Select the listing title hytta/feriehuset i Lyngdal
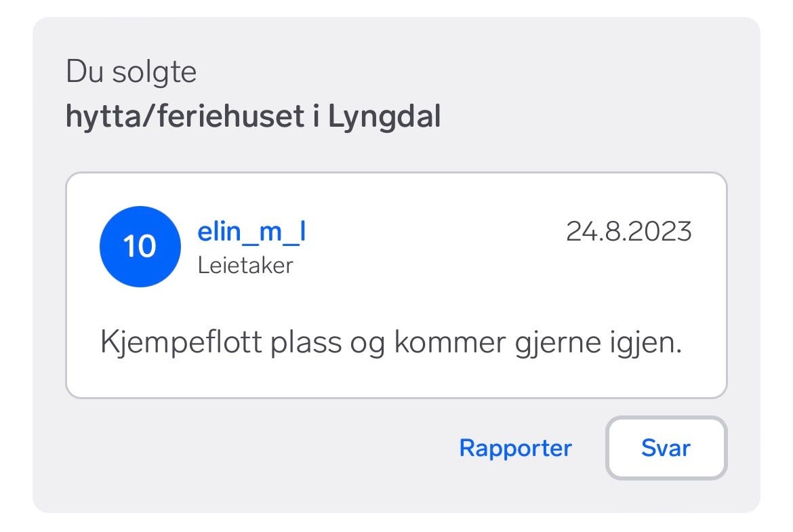 [x=254, y=115]
